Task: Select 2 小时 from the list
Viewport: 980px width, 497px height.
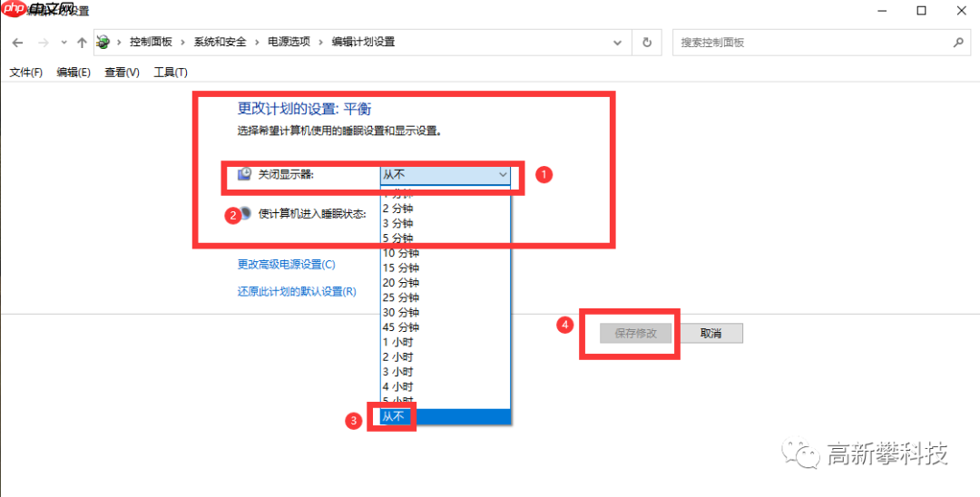Action: (446, 357)
